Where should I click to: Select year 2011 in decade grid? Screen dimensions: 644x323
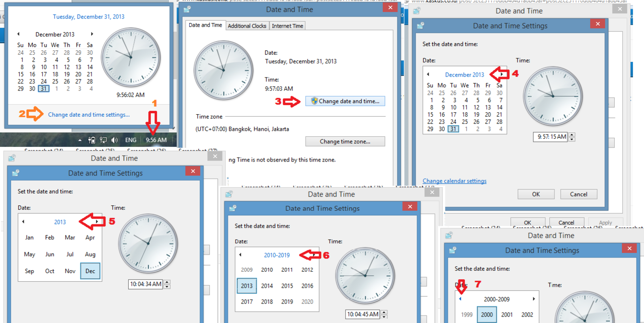pos(287,270)
